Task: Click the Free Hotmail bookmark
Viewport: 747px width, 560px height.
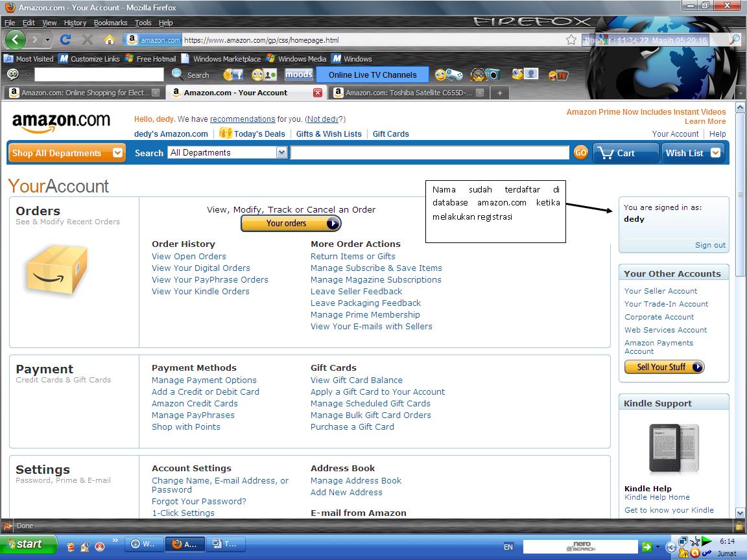Action: (150, 58)
